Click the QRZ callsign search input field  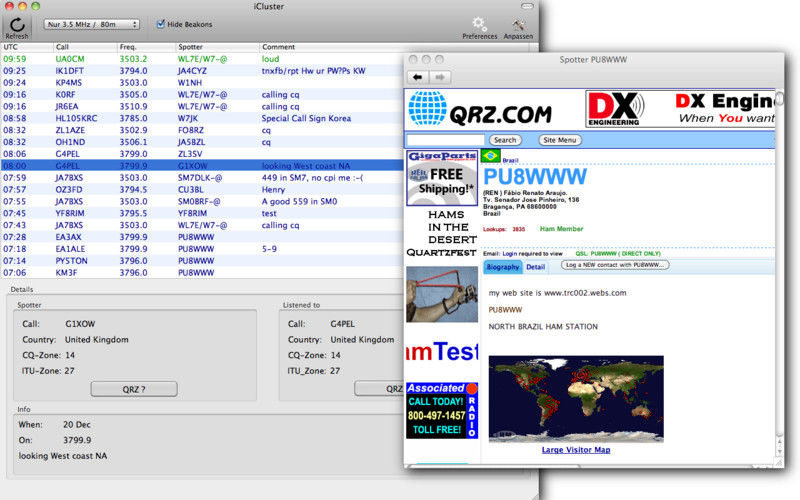(445, 140)
